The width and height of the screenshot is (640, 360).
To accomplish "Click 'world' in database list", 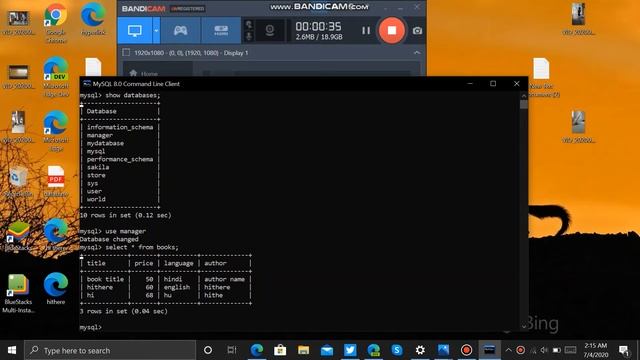I will tap(96, 199).
